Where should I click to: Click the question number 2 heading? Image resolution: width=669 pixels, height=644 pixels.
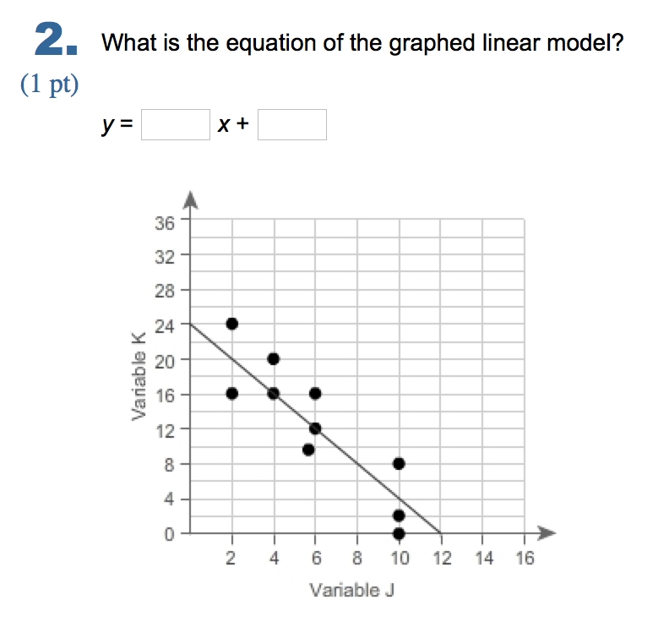57,40
